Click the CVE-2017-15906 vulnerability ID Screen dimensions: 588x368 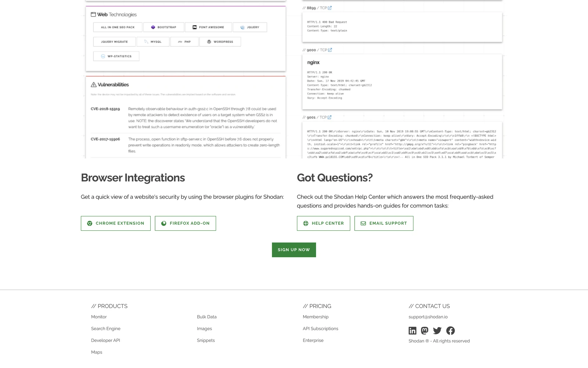coord(105,139)
